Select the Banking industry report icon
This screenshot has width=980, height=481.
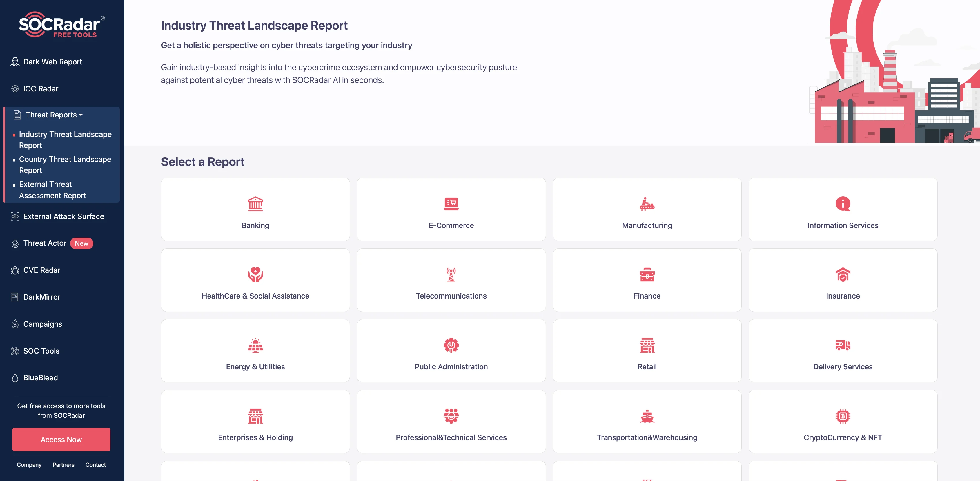tap(255, 203)
